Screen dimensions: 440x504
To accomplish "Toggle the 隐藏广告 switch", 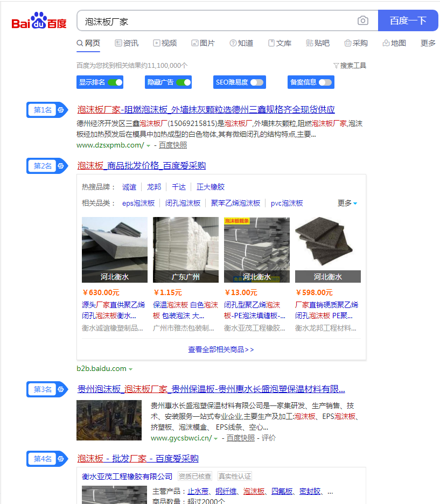I will tap(184, 82).
